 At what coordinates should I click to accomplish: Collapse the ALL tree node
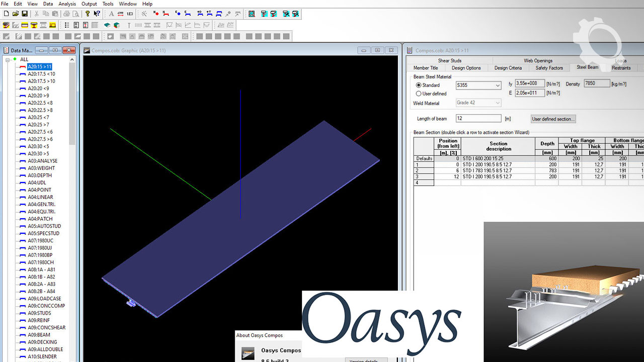coord(9,59)
